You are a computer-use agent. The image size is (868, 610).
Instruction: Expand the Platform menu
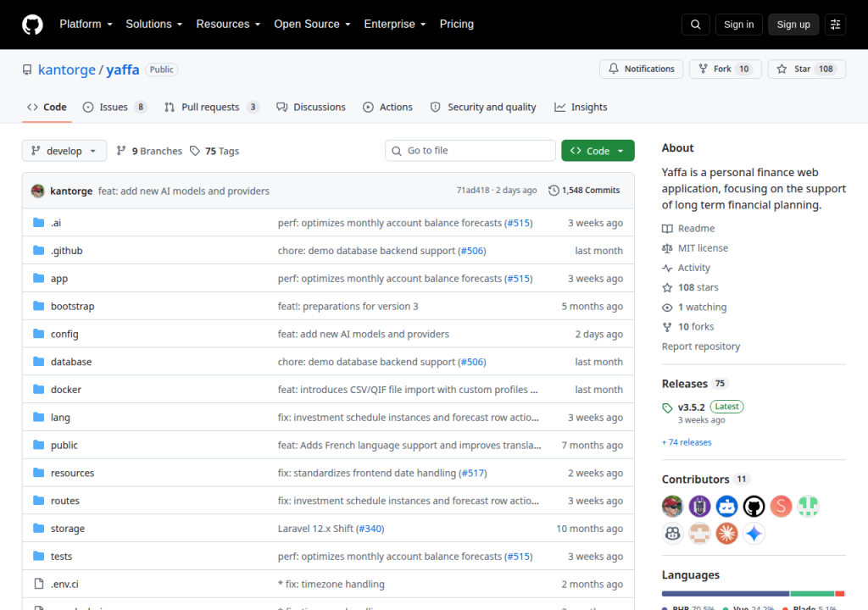[x=86, y=25]
